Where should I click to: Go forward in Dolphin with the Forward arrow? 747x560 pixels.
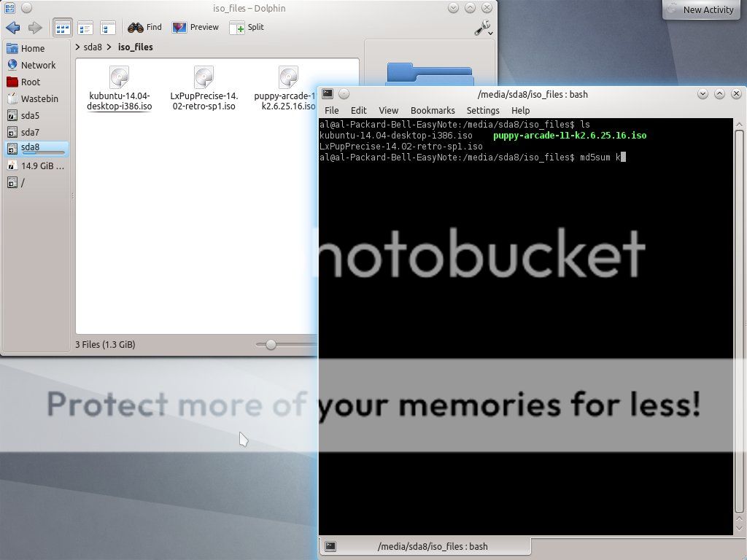[35, 28]
